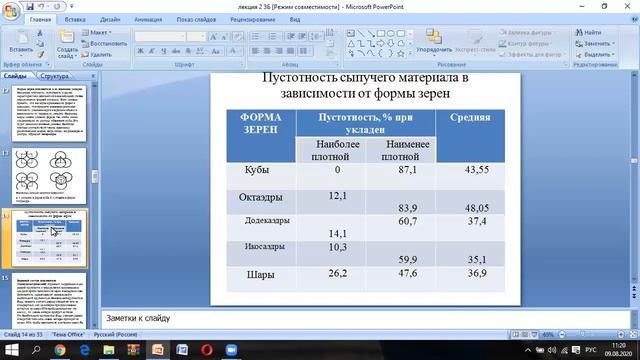Toggle justify alignment
Image resolution: width=640 pixels, height=360 pixels.
click(x=291, y=51)
